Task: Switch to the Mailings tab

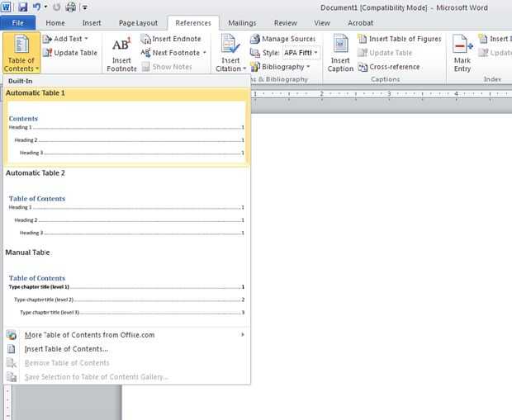Action: (242, 23)
